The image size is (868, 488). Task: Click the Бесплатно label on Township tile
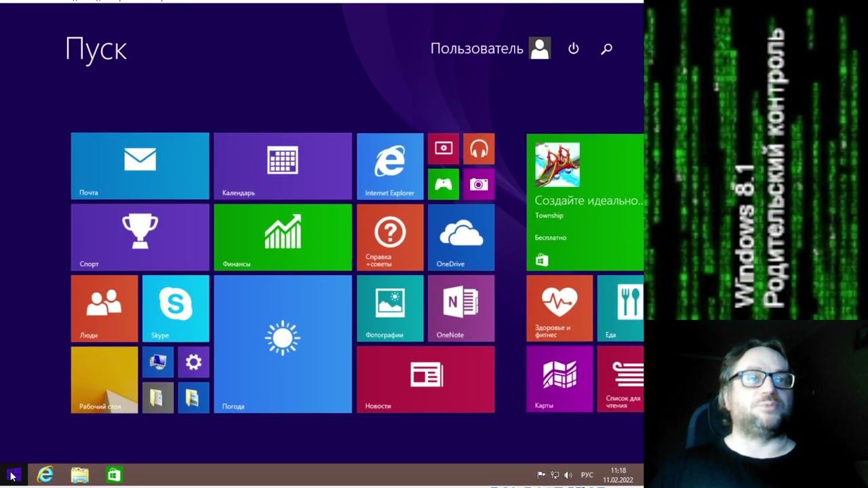click(x=551, y=238)
